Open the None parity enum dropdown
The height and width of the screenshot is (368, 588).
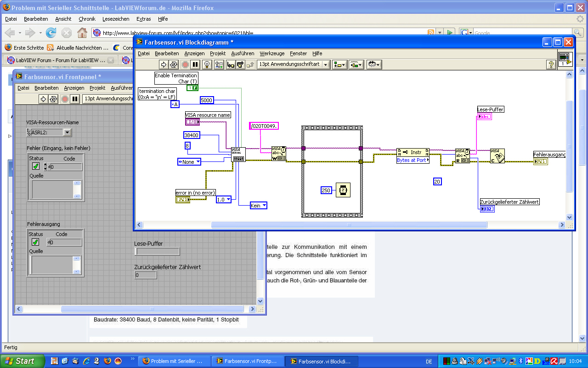189,161
